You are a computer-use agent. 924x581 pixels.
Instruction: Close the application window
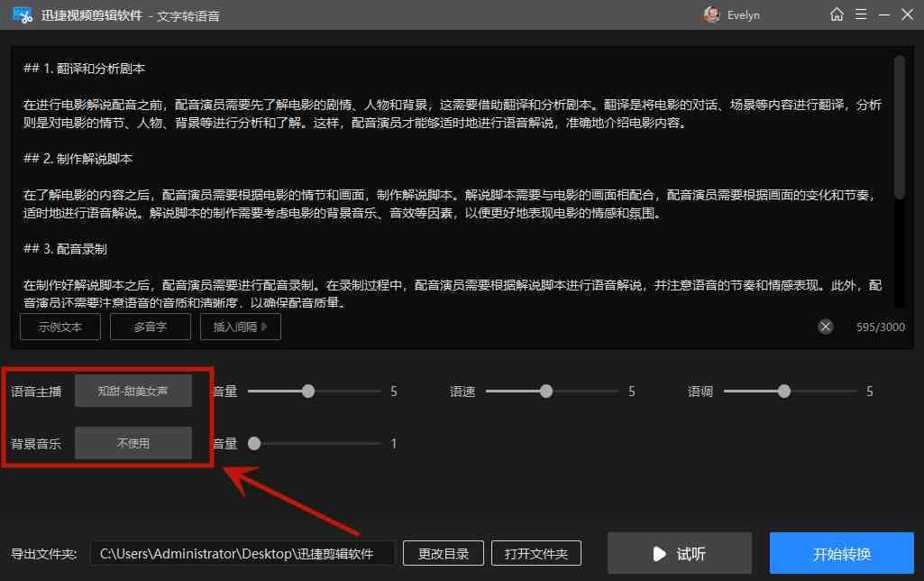(908, 14)
